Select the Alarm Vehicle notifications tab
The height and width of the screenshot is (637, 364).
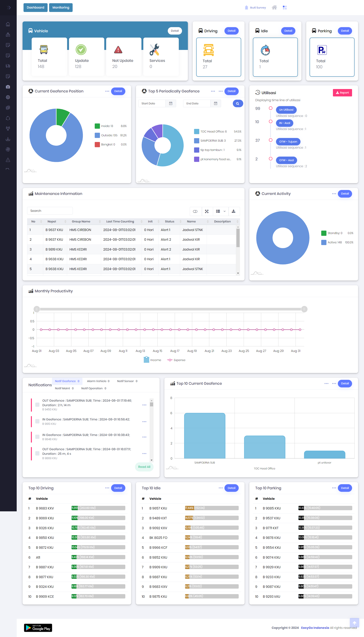coord(98,381)
